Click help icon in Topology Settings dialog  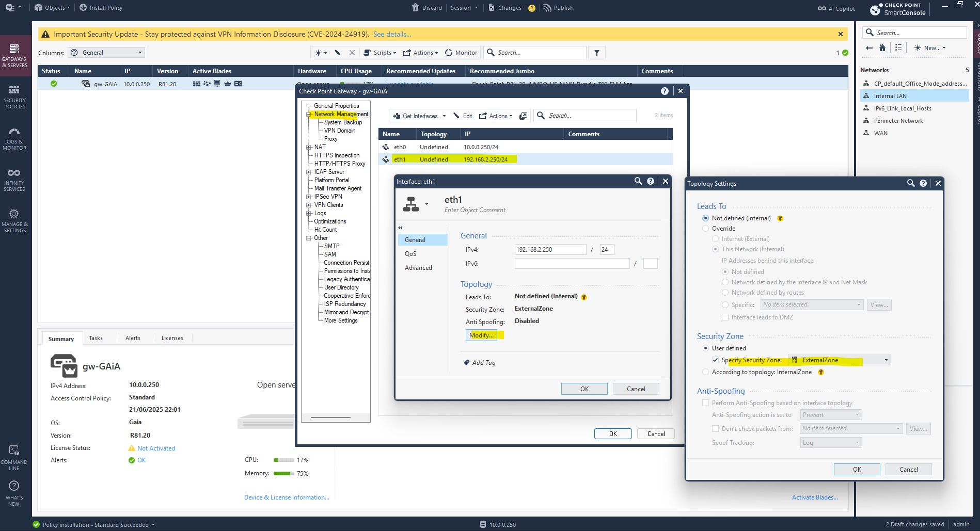(x=923, y=183)
